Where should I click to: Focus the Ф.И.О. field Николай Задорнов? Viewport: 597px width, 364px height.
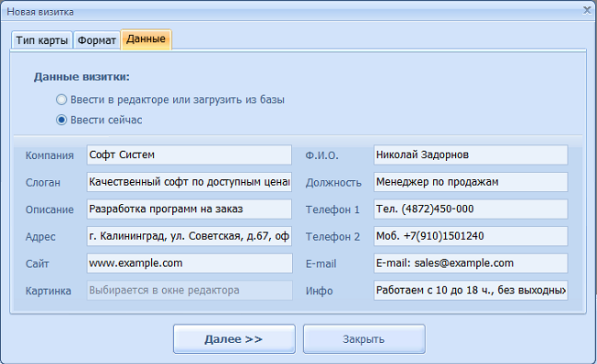[x=471, y=155]
